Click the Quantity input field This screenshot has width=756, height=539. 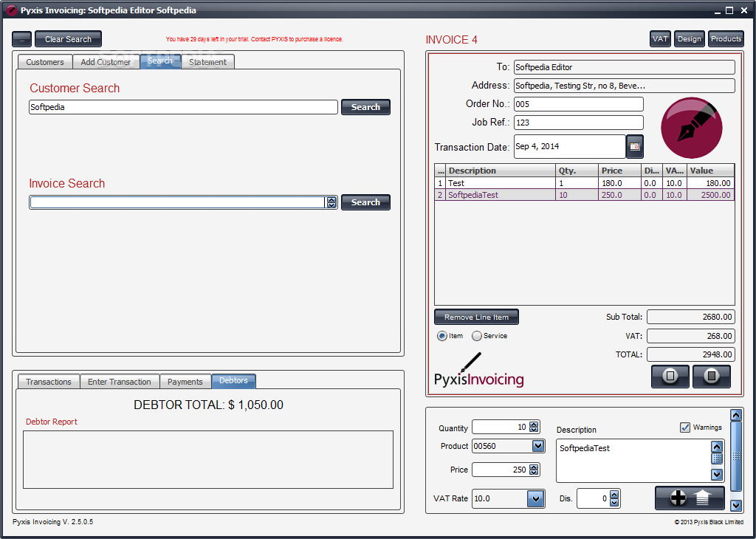pos(501,428)
